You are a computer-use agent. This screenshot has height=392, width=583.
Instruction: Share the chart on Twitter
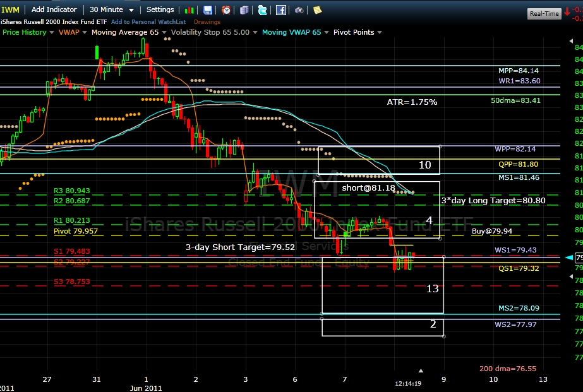point(263,10)
